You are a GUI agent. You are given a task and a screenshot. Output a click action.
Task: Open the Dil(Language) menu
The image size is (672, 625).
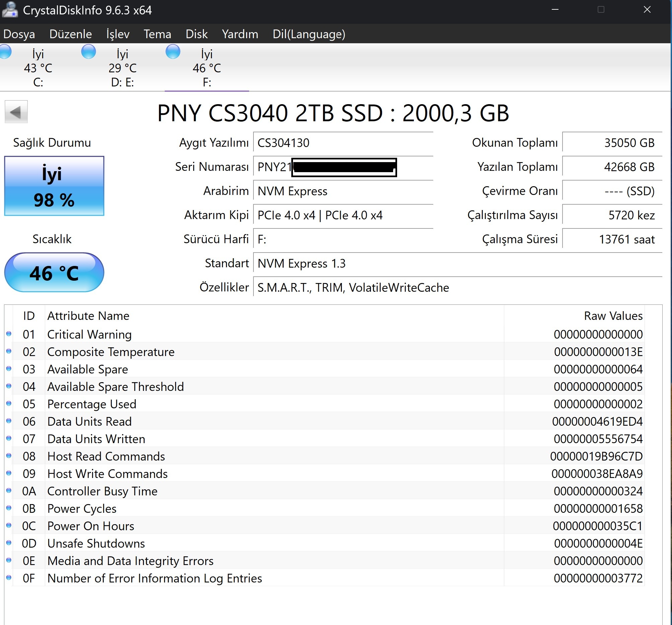point(309,34)
